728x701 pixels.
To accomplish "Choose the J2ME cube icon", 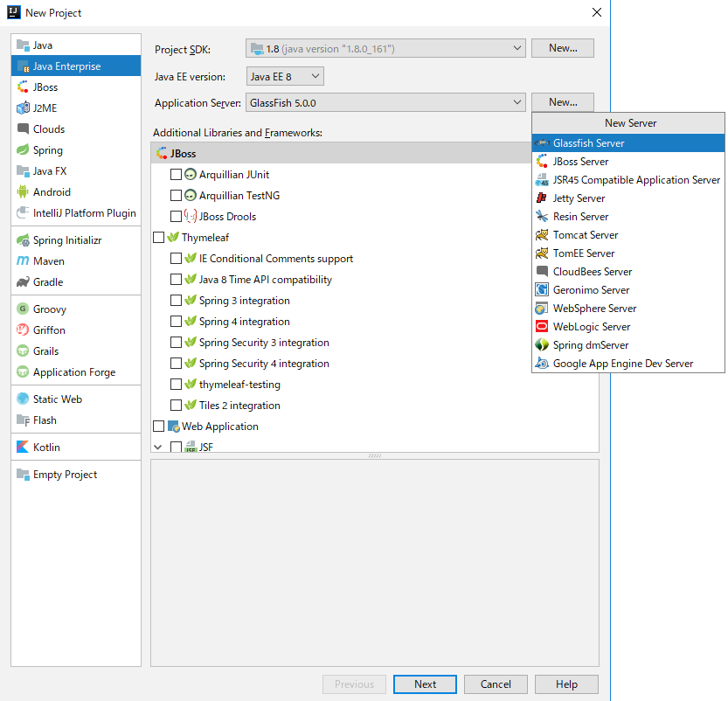I will click(x=23, y=108).
